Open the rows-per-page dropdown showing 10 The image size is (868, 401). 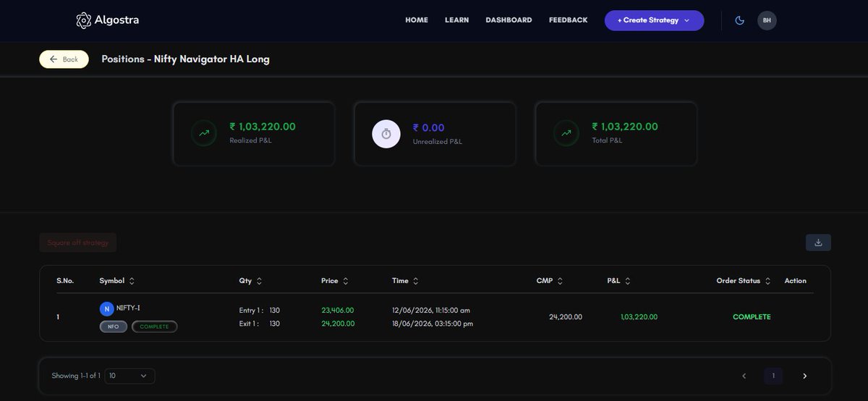coord(130,376)
